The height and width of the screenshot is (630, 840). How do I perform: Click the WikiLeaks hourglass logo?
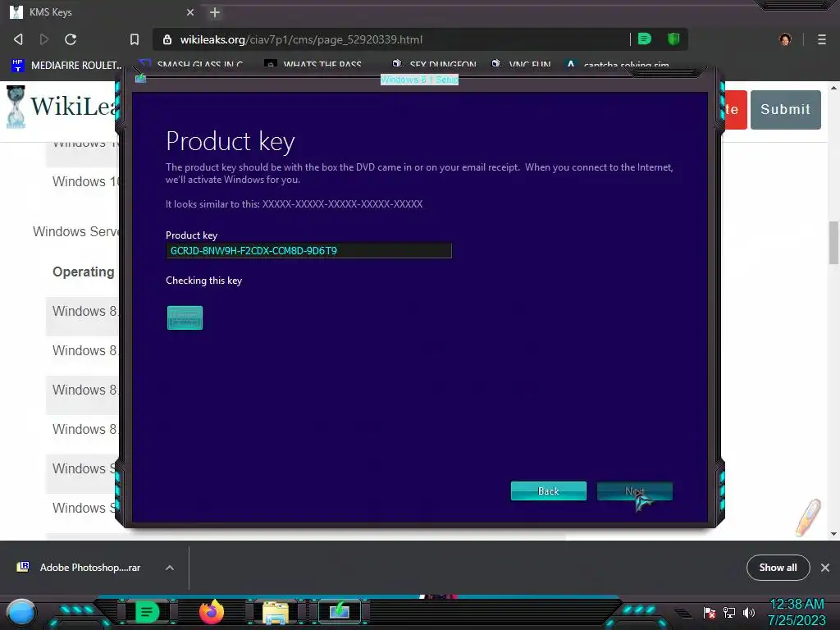[x=16, y=107]
